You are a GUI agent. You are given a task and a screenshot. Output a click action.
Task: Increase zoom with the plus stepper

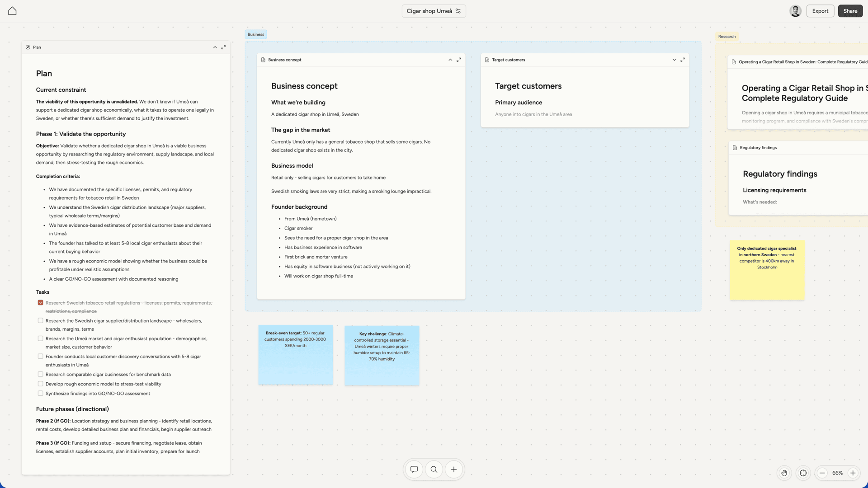tap(853, 473)
